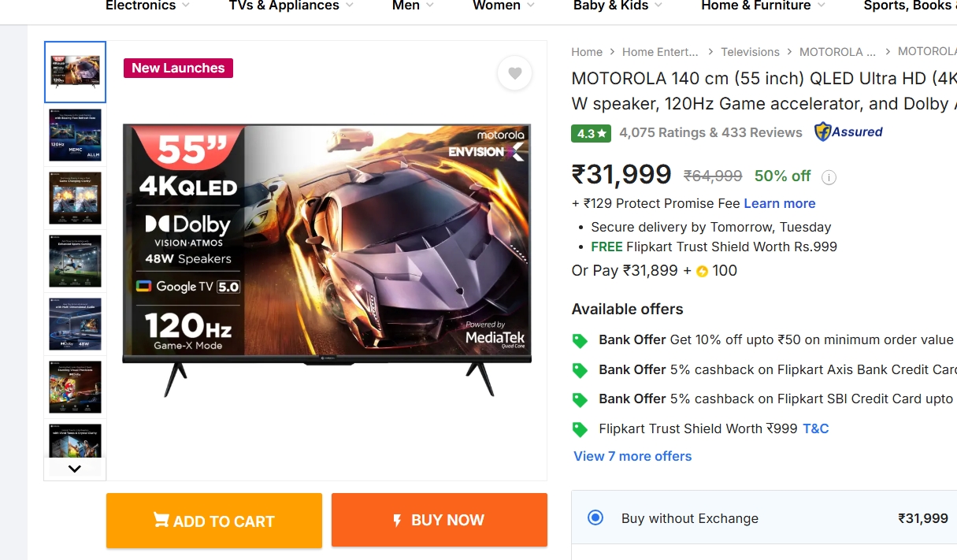The width and height of the screenshot is (957, 560).
Task: Click the green tag icon beside Flipkart Trust Shield
Action: (581, 428)
